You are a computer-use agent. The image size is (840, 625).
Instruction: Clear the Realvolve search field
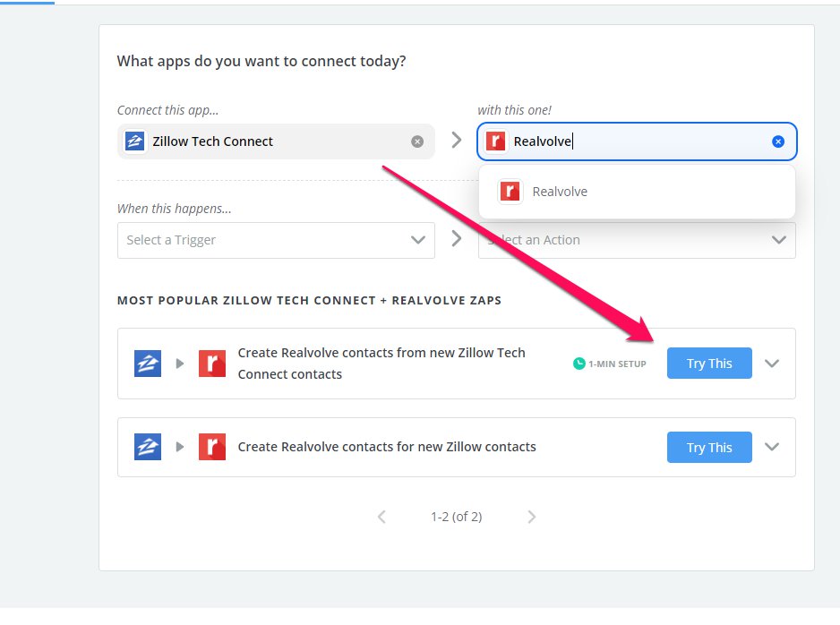pyautogui.click(x=778, y=141)
